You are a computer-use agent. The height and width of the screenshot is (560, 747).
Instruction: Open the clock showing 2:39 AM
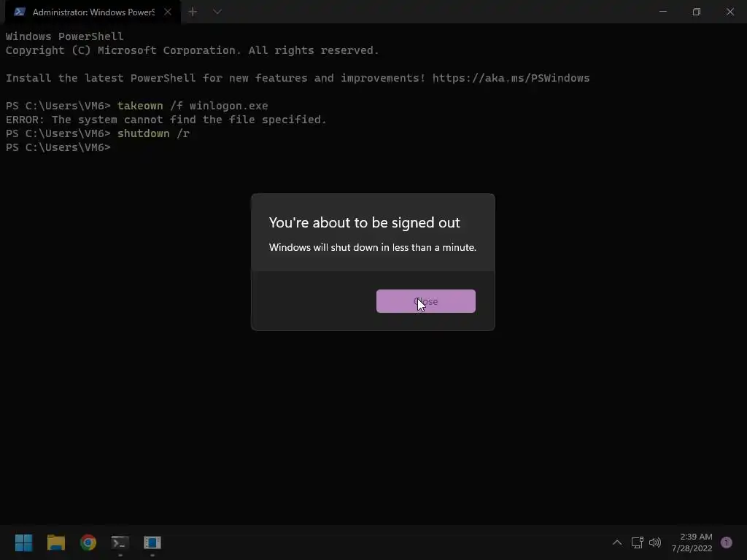click(692, 542)
